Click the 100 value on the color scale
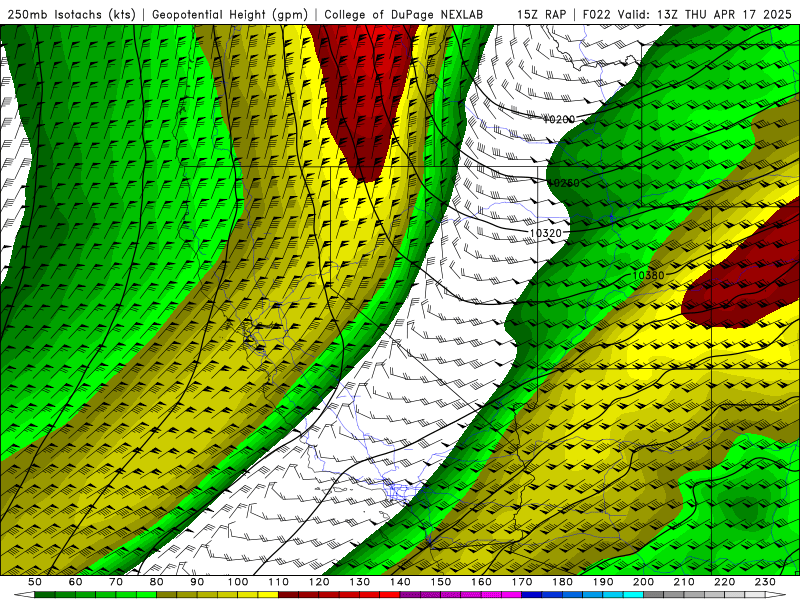Screen dimensions: 800x600 [238, 582]
